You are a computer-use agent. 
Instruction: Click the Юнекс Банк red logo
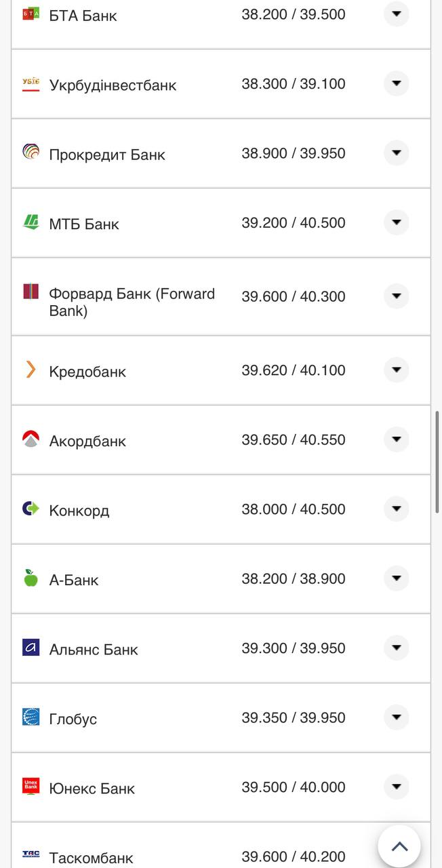31,787
